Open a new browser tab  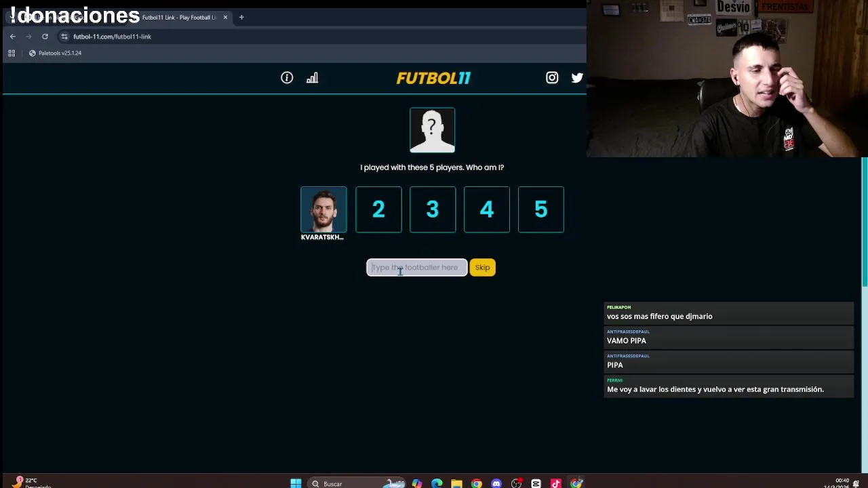(241, 17)
